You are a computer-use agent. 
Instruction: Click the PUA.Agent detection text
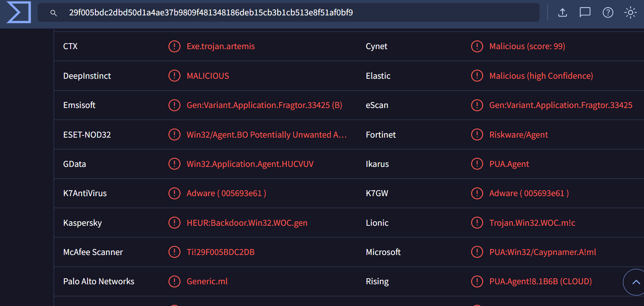(509, 164)
